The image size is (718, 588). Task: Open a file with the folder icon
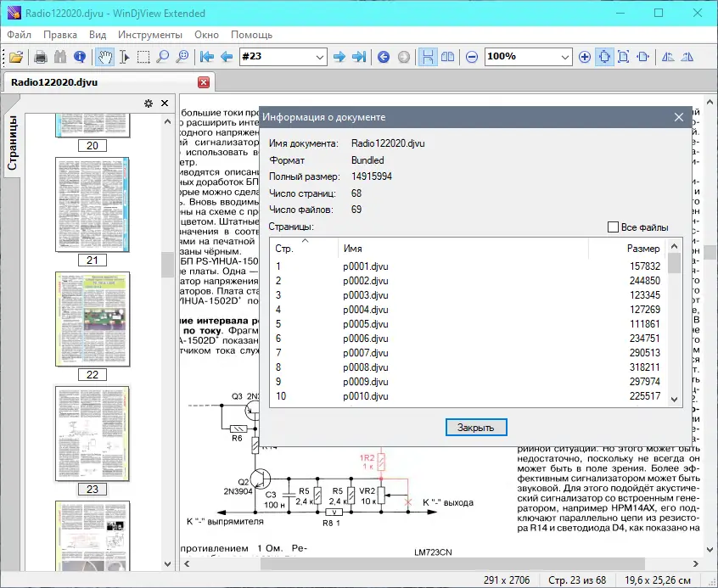(16, 57)
